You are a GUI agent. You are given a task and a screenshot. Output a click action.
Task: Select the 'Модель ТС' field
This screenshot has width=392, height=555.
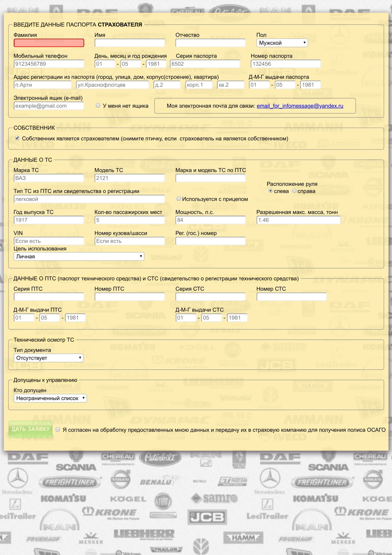coord(130,178)
